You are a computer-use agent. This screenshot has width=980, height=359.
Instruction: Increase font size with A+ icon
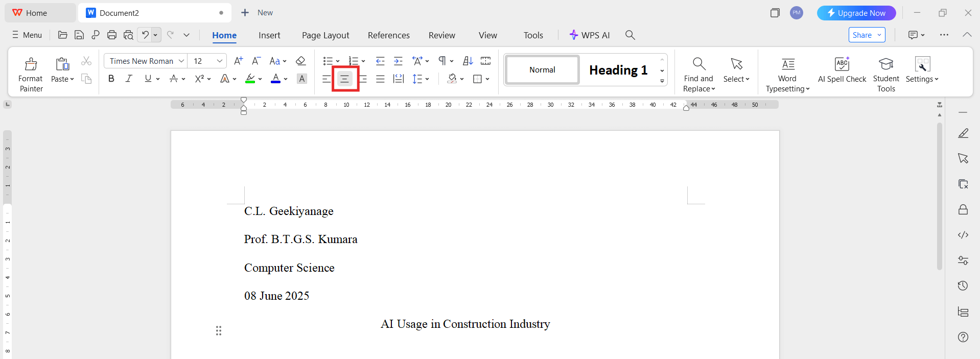pyautogui.click(x=238, y=61)
